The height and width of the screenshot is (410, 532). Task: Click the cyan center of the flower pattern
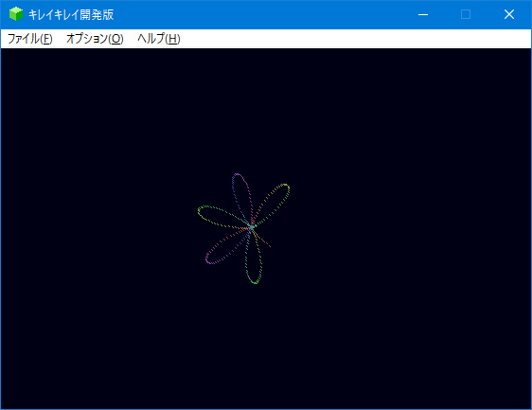(x=252, y=226)
